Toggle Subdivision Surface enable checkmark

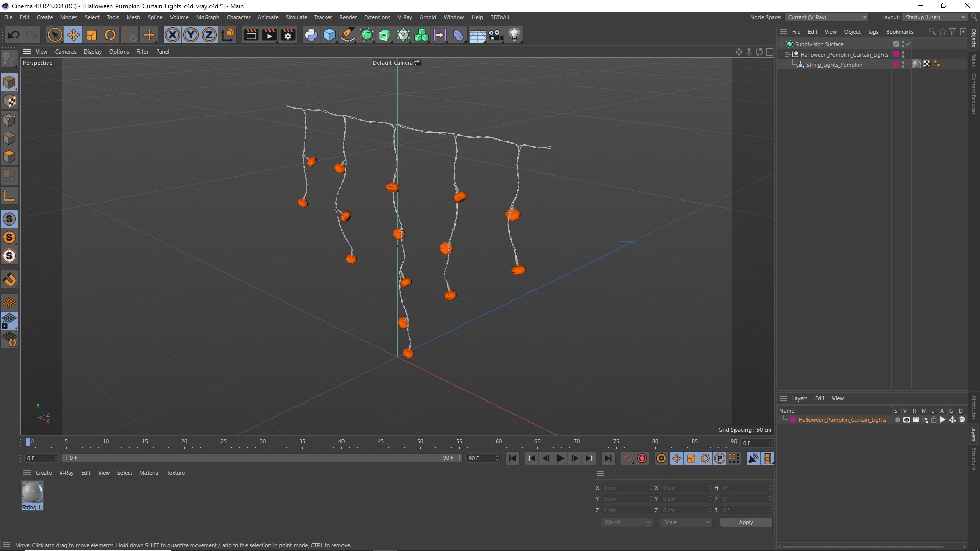coord(909,44)
